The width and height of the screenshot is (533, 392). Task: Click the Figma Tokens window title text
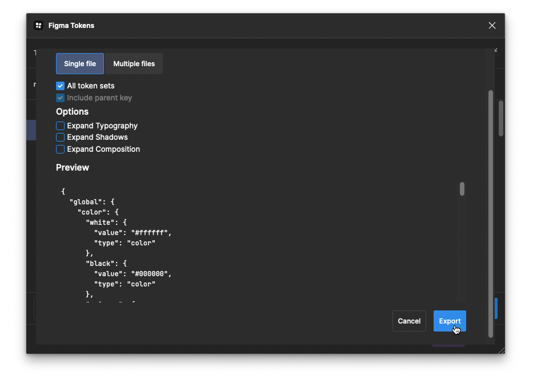click(71, 26)
